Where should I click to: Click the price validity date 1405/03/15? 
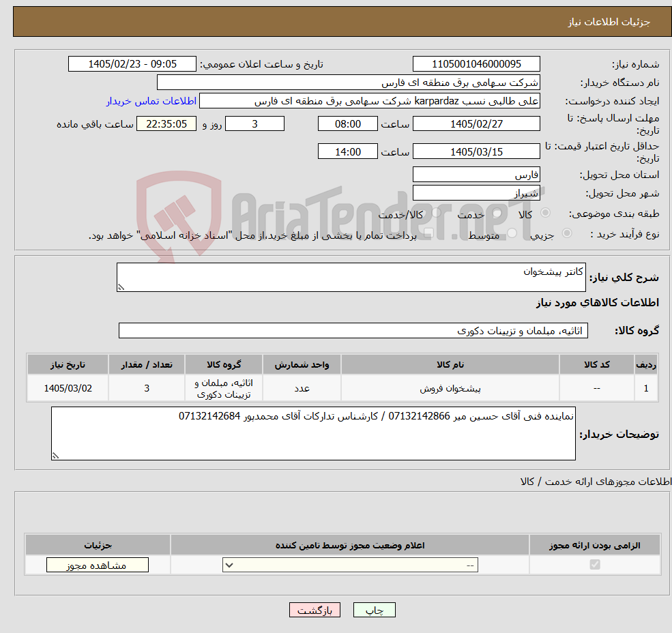[x=476, y=151]
